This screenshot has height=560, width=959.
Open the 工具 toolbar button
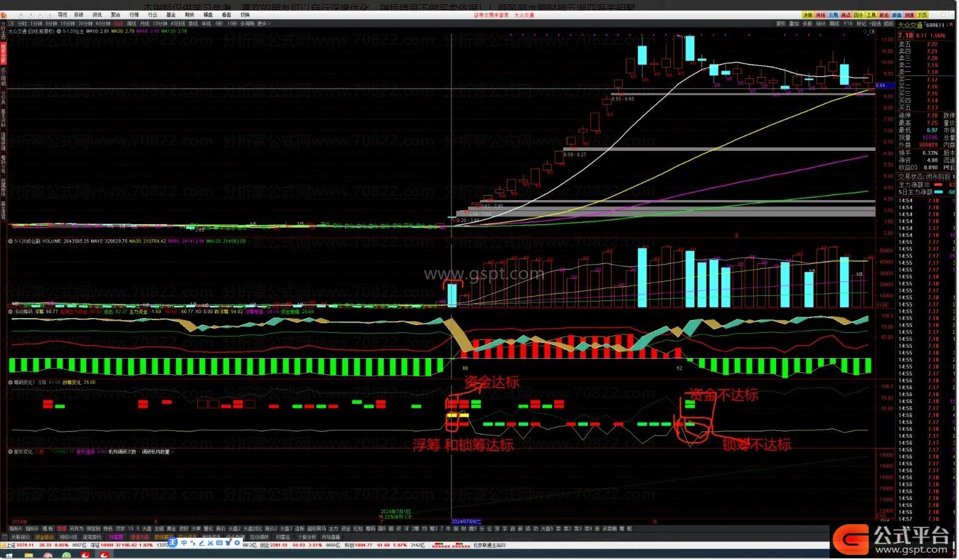871,15
